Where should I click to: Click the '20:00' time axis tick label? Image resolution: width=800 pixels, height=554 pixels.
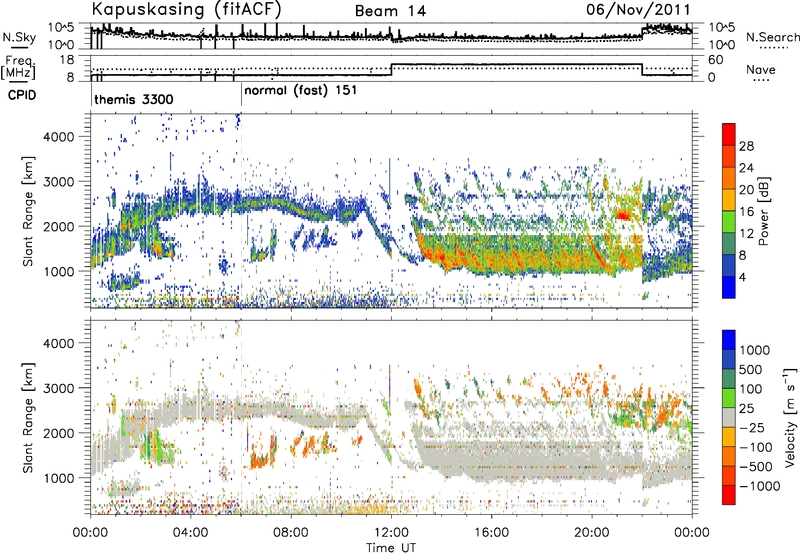click(x=592, y=533)
